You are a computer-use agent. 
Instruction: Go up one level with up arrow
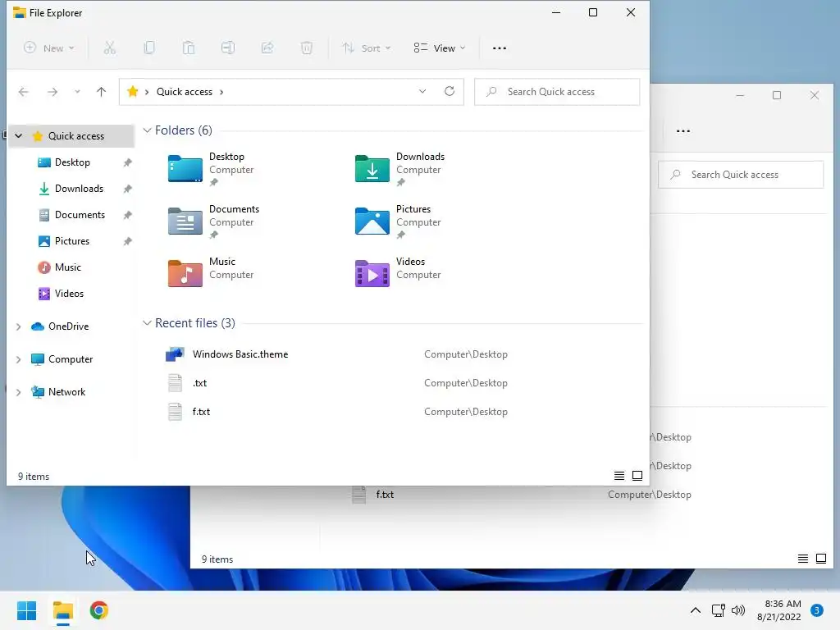(x=101, y=92)
